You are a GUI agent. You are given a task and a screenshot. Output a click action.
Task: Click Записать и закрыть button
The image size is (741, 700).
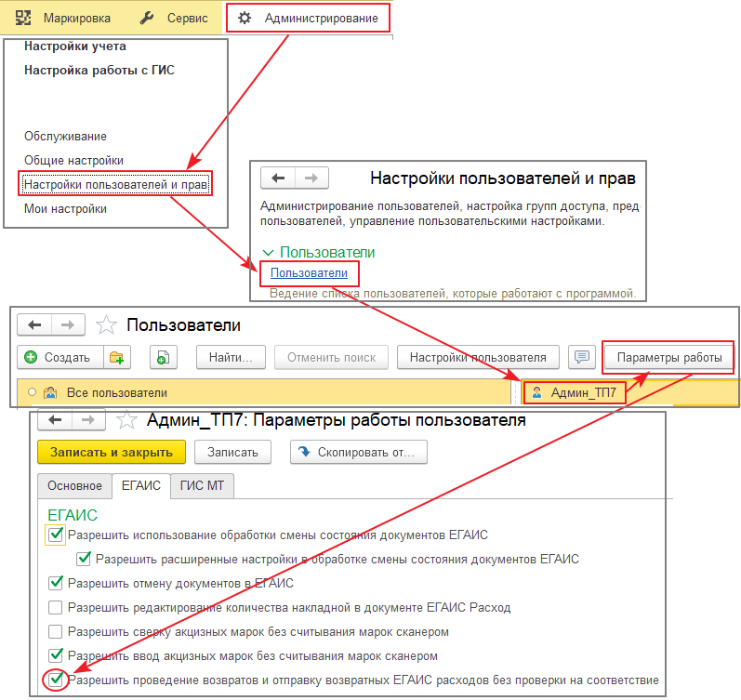coord(112,452)
